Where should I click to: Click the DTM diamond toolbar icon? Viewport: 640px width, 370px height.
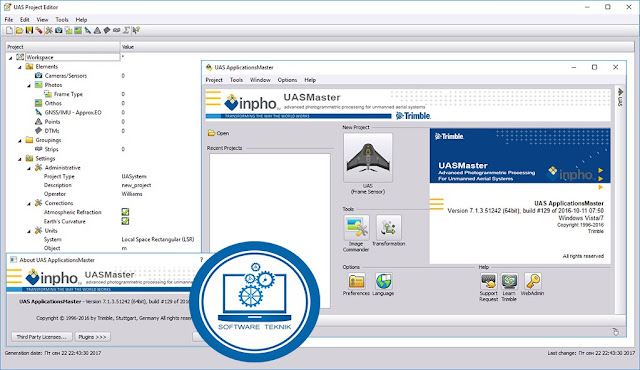[107, 30]
